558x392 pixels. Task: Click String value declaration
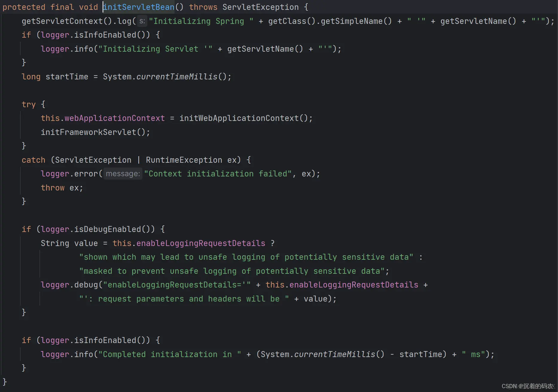pyautogui.click(x=69, y=243)
